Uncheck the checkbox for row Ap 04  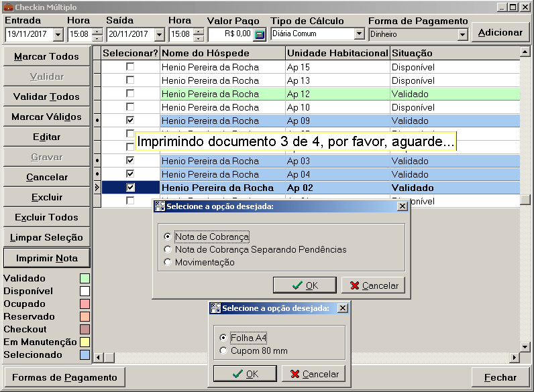pyautogui.click(x=129, y=174)
